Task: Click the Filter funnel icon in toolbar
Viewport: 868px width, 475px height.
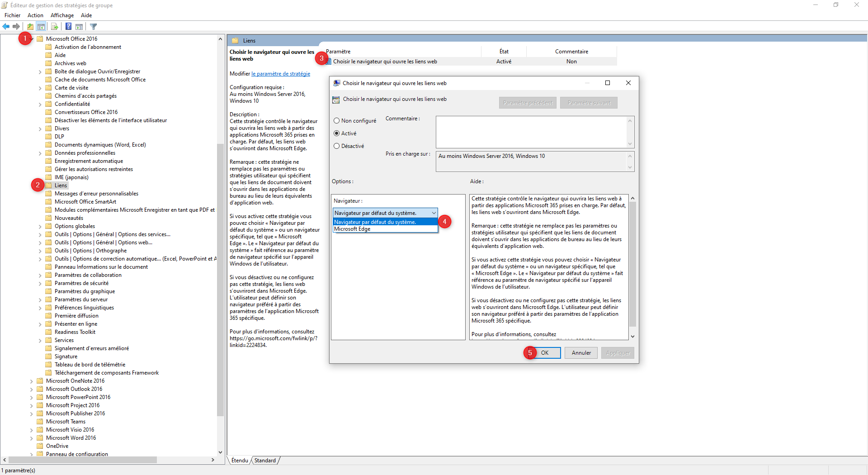Action: click(x=94, y=27)
